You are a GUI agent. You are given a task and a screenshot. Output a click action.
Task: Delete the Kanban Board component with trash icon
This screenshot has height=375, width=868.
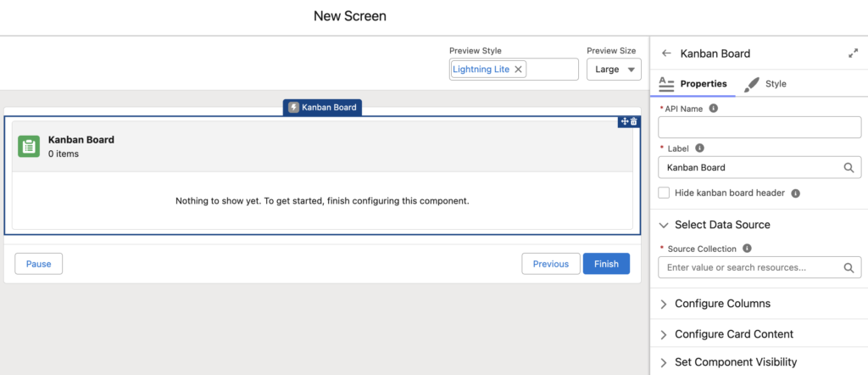[x=634, y=121]
